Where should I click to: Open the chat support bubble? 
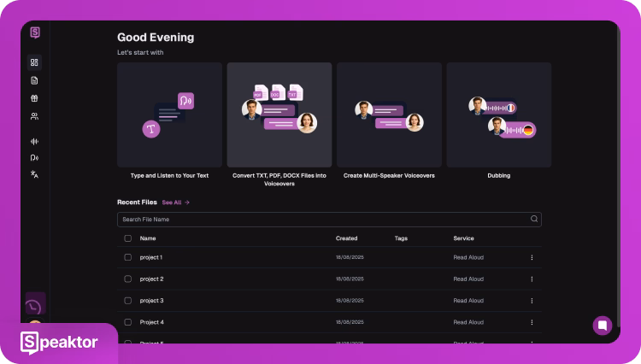click(603, 326)
